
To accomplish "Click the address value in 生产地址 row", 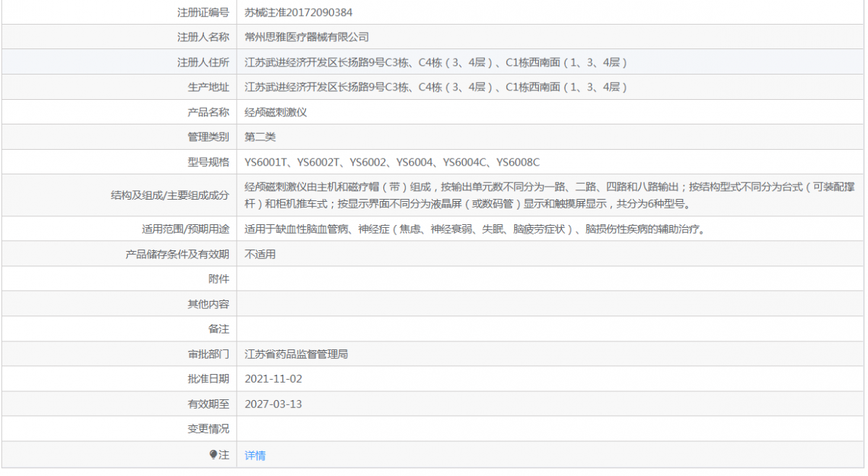I will click(x=435, y=87).
